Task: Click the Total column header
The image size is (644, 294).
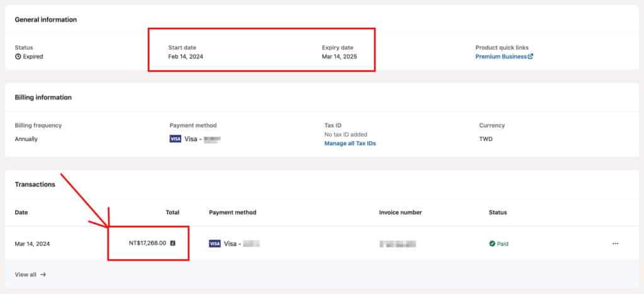Action: click(x=172, y=213)
